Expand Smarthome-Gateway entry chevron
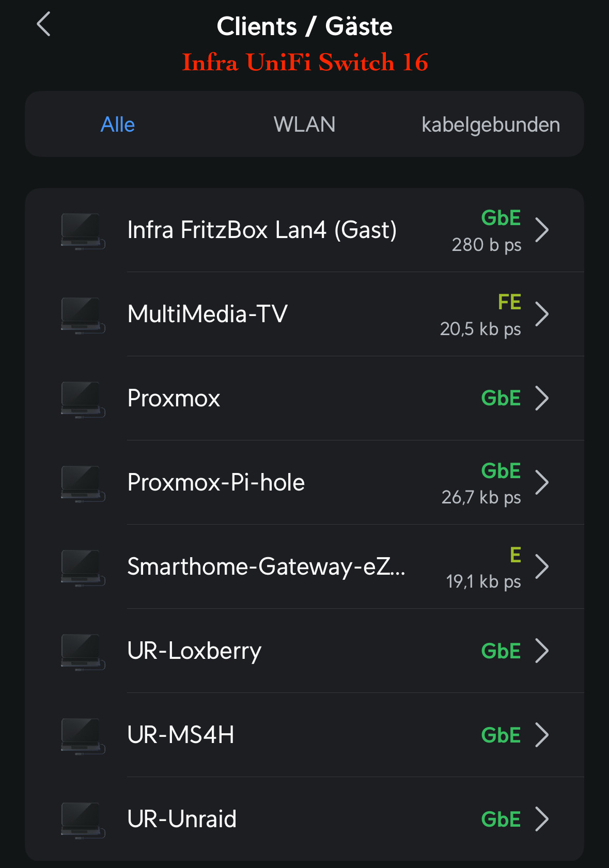This screenshot has width=609, height=868. [x=541, y=566]
